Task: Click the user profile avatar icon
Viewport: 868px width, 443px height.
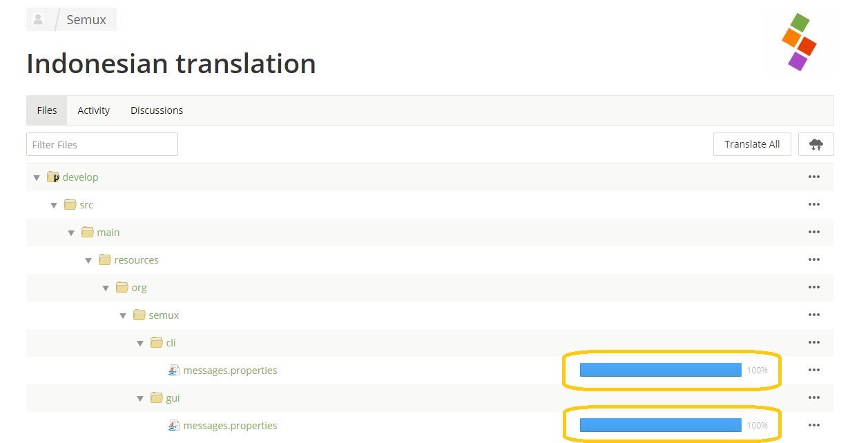Action: 39,19
